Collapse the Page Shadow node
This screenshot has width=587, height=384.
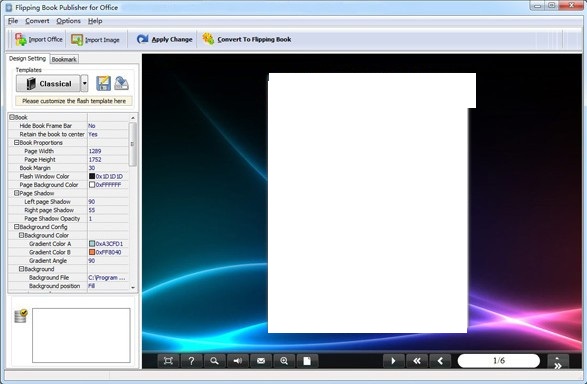16,193
